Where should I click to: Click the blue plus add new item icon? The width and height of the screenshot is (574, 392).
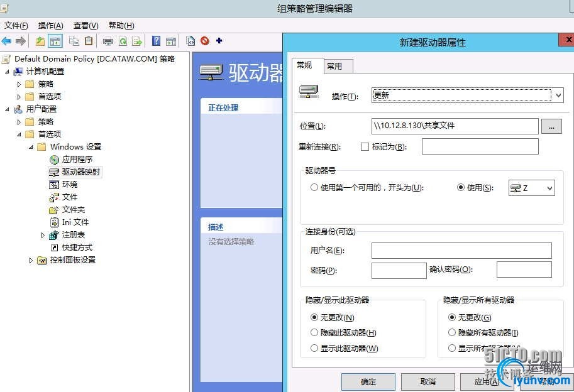[x=219, y=41]
